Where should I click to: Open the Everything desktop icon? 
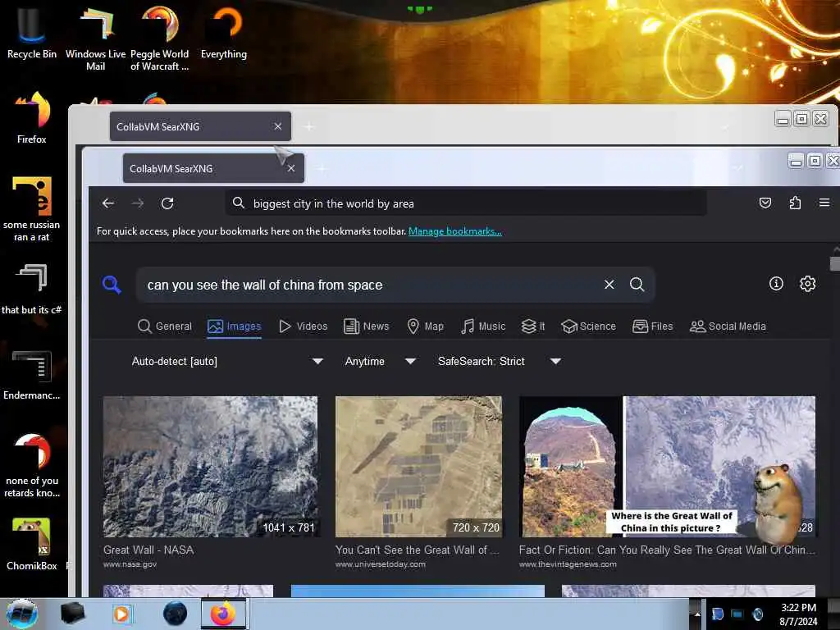click(x=224, y=32)
